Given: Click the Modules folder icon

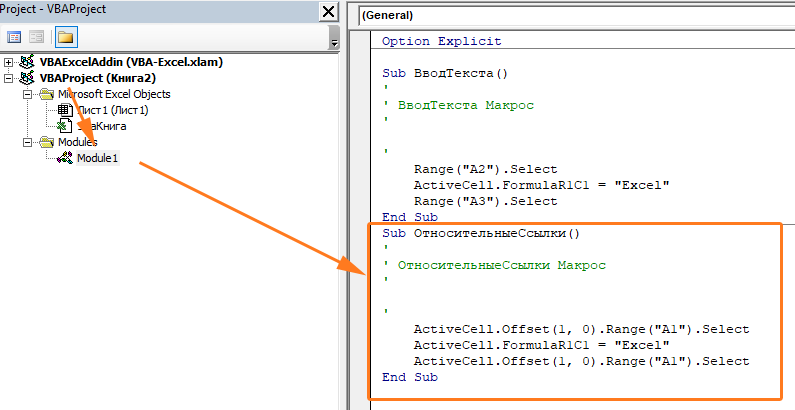Looking at the screenshot, I should [x=47, y=142].
